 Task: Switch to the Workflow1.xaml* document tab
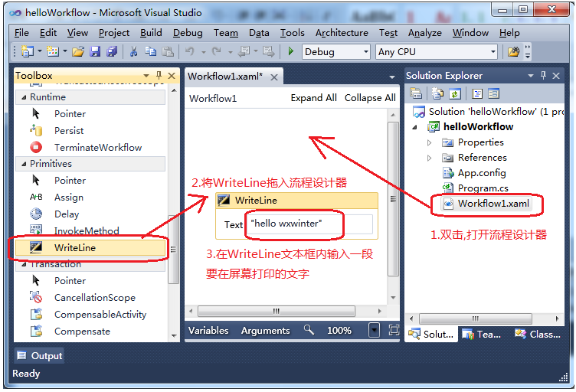[x=225, y=77]
